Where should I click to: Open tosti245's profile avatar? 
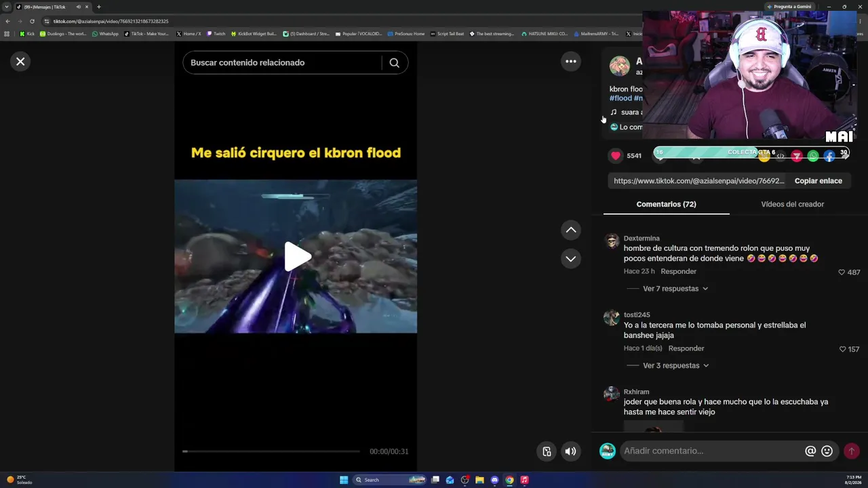click(612, 318)
